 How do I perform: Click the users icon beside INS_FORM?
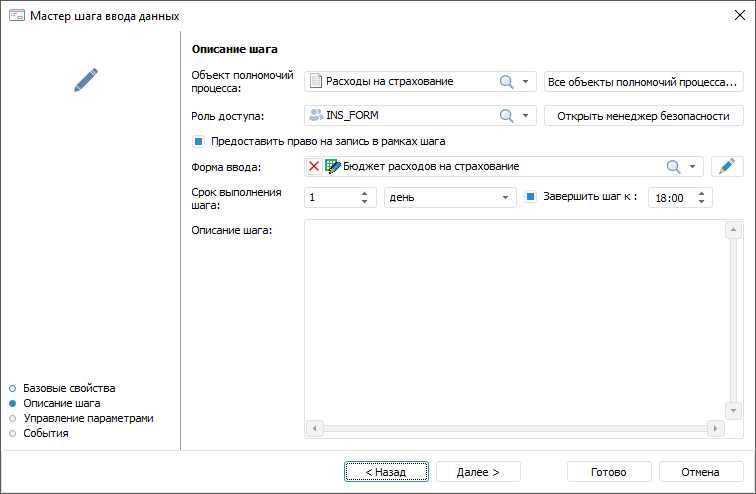click(x=316, y=115)
